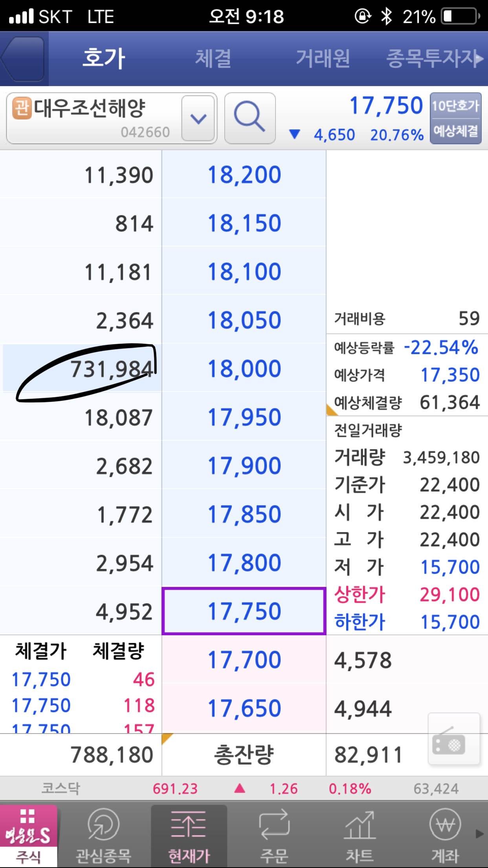The height and width of the screenshot is (868, 488).
Task: Tap the 예상가격 17,350 value
Action: [x=450, y=375]
